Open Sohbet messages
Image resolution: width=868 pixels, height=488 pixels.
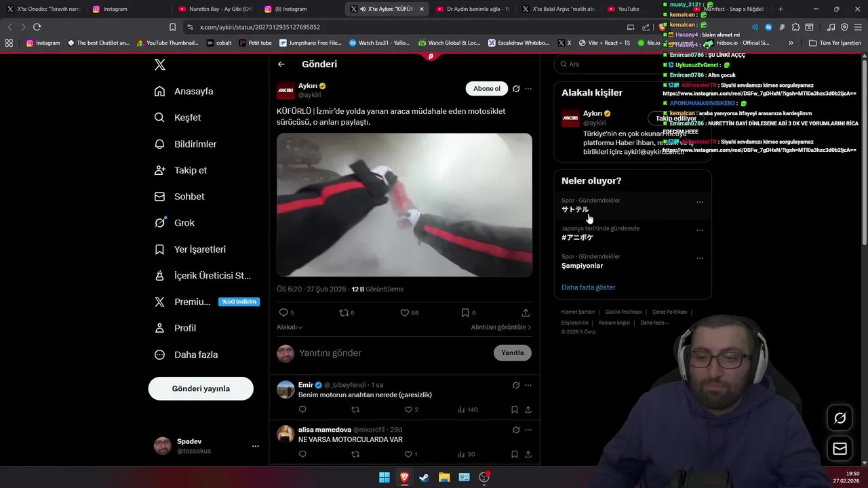(179, 197)
